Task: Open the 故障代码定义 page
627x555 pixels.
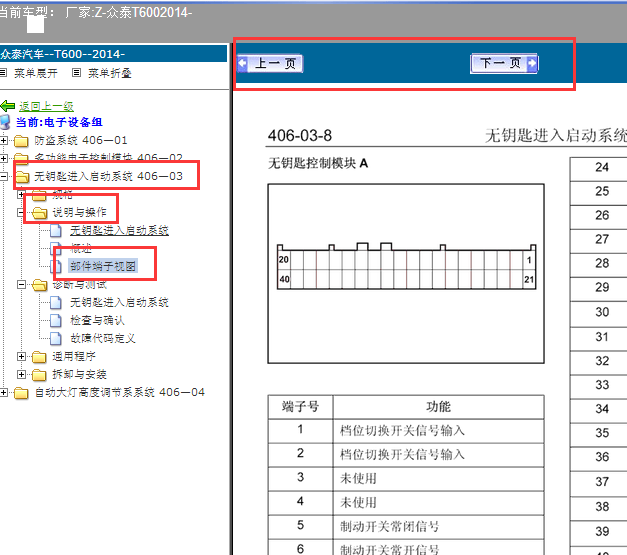Action: tap(103, 338)
